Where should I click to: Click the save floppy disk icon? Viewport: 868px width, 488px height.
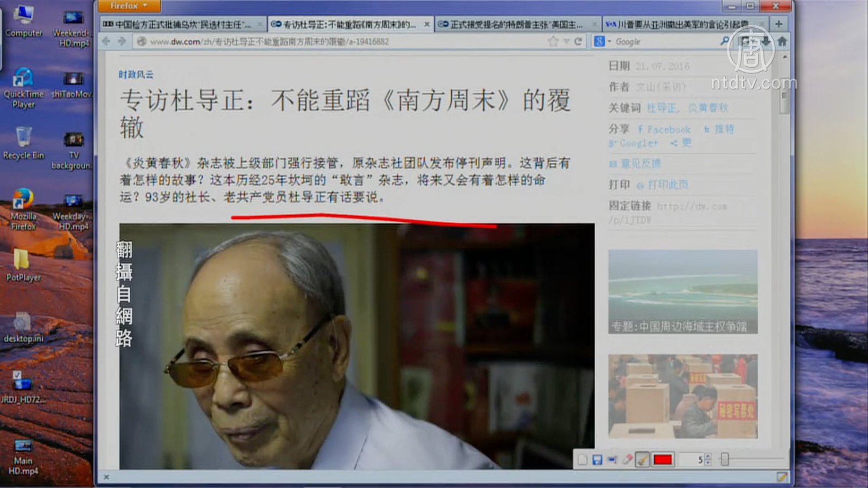(597, 460)
